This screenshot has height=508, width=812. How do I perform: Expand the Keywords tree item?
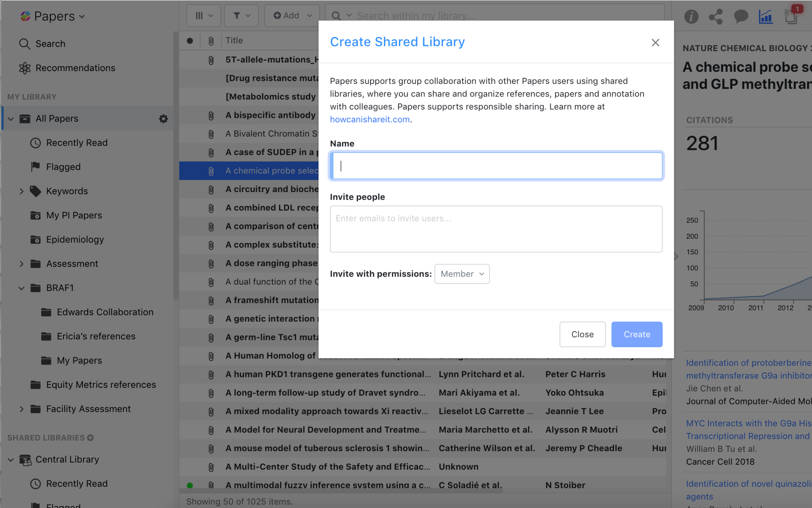click(x=21, y=191)
